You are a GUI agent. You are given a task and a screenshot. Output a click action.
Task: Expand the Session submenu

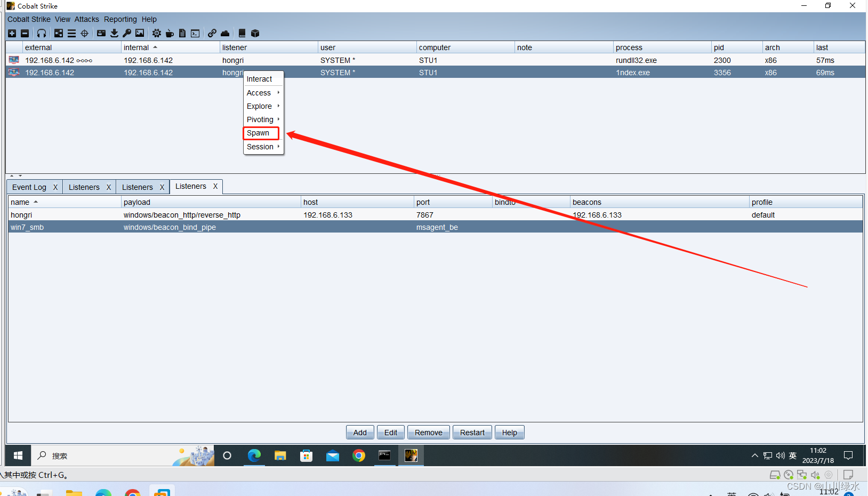(263, 147)
